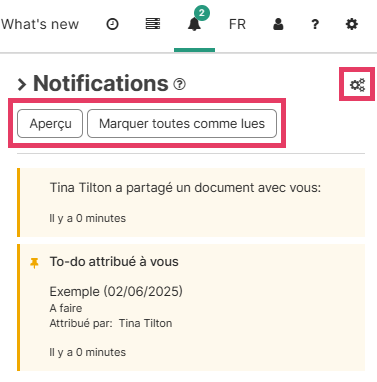Open the To-do attribué à vous notification

191,307
